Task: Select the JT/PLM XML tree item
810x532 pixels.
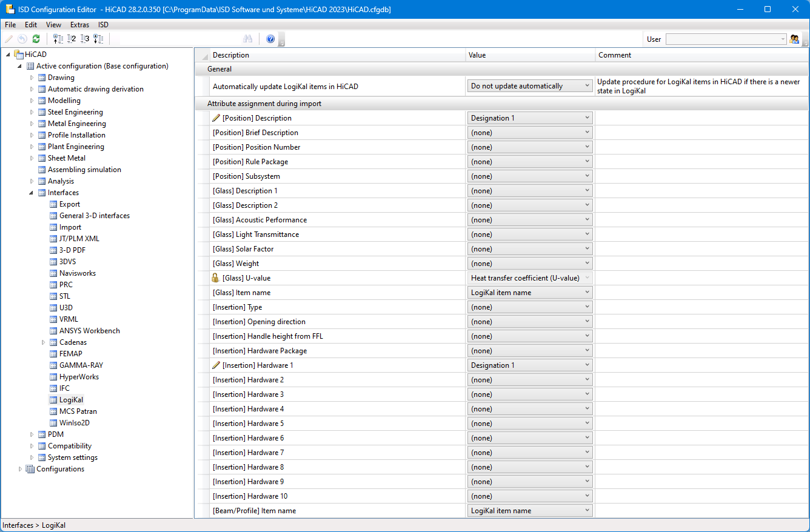Action: point(79,239)
